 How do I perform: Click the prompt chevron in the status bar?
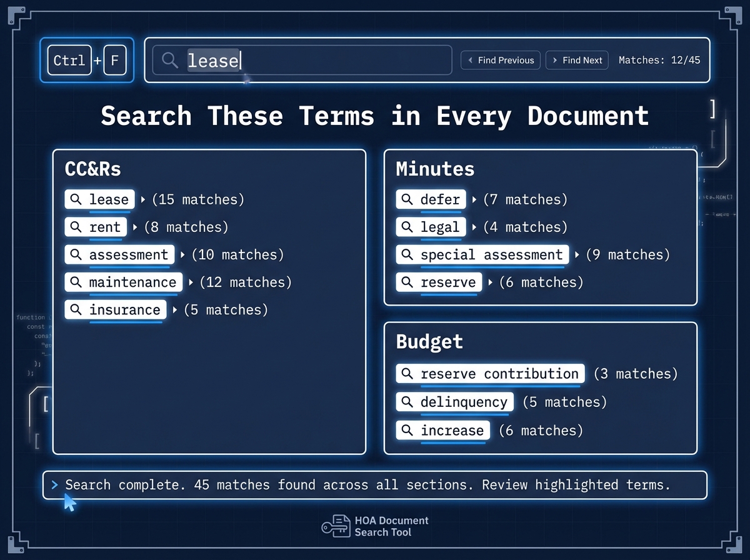pos(54,485)
